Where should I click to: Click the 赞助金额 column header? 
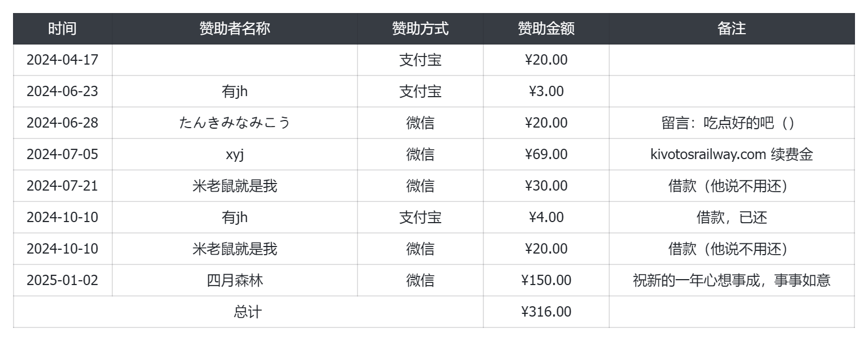546,28
